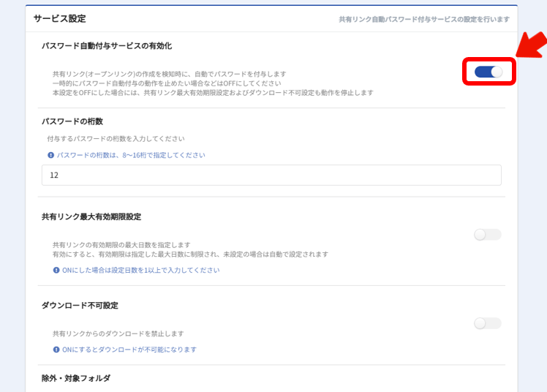Click the 共有リンク最大有効期限設定 heading
Screen dimensions: 547x392
click(91, 216)
